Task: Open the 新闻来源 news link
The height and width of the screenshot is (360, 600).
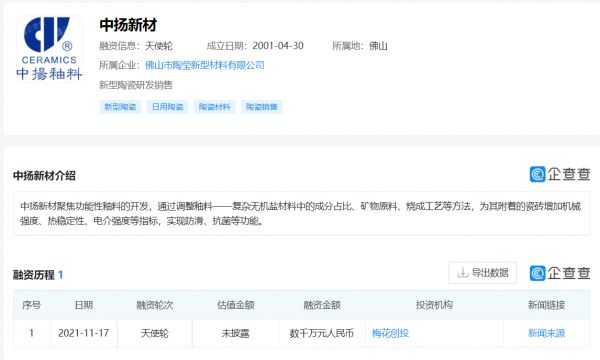Action: point(546,333)
